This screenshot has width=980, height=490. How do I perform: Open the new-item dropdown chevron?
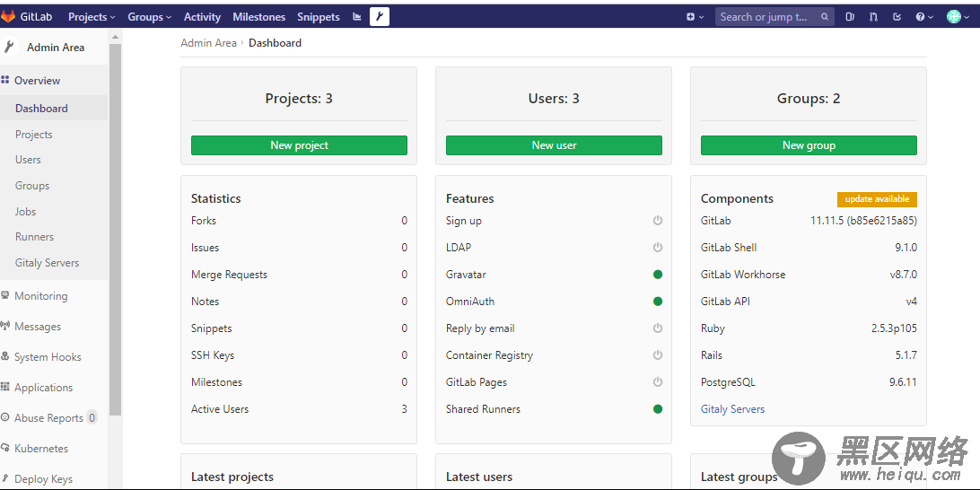point(701,18)
